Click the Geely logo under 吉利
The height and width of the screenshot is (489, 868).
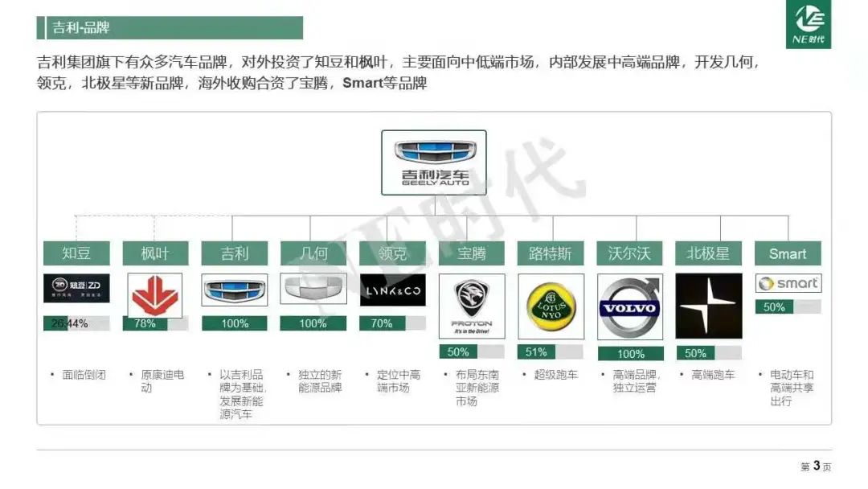[235, 290]
